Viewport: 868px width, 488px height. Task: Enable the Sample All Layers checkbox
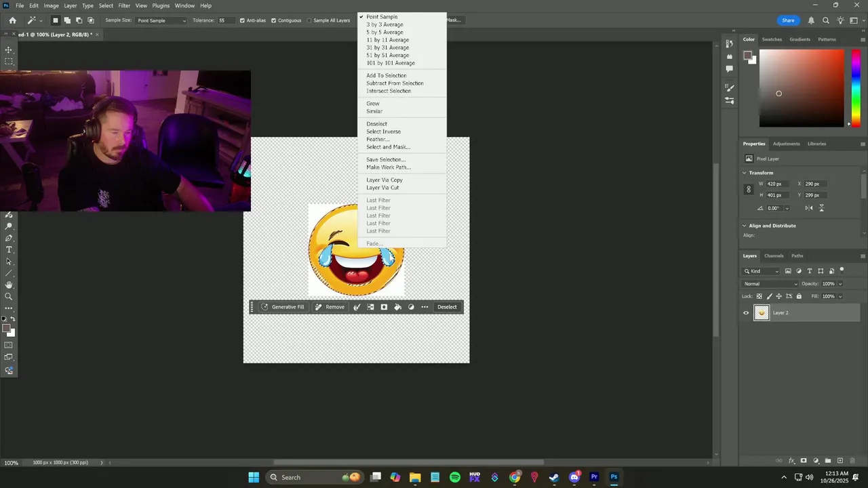[x=309, y=20]
